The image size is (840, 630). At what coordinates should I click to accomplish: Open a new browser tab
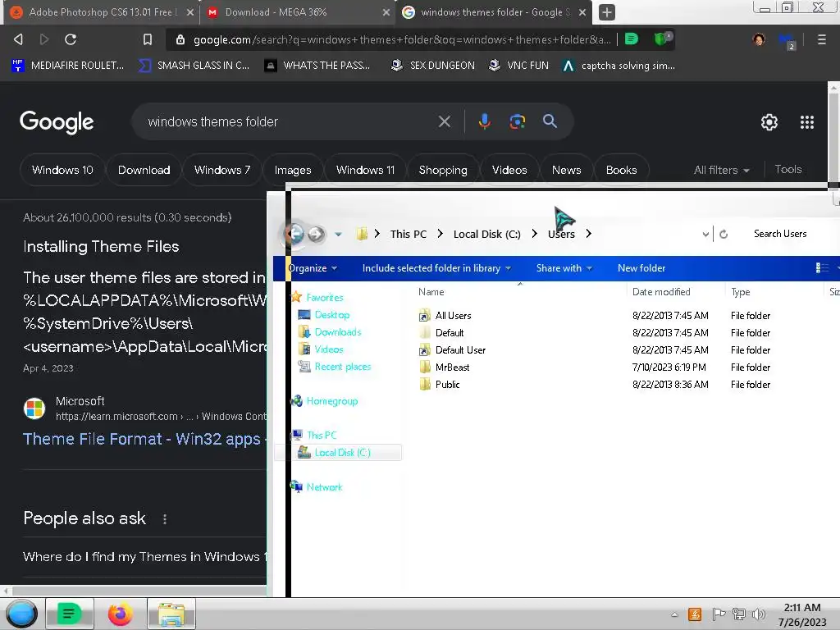coord(606,12)
